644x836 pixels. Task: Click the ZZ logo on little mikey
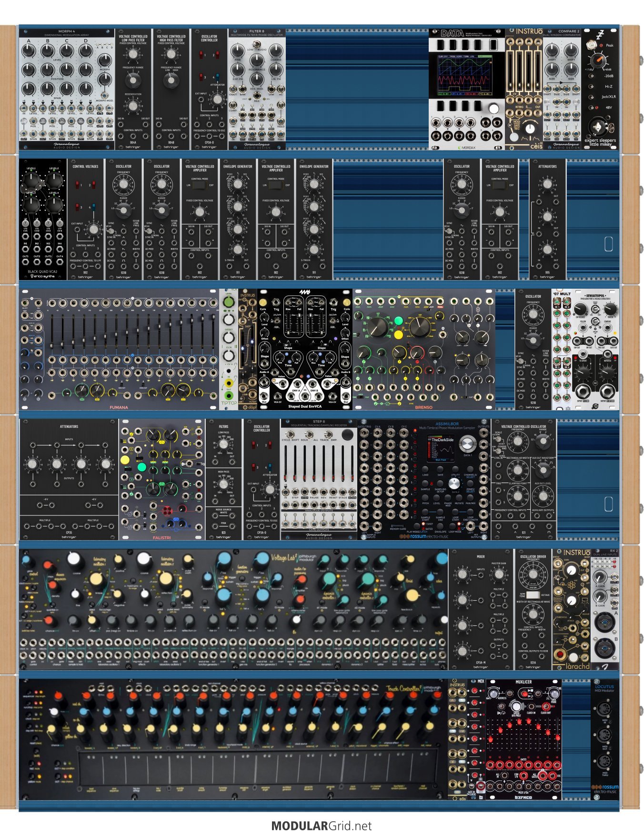pyautogui.click(x=601, y=34)
